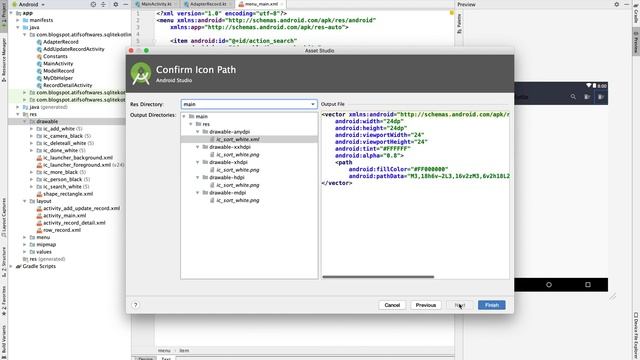The height and width of the screenshot is (360, 640).
Task: Open the Device File Explorer side tab
Action: 636,335
